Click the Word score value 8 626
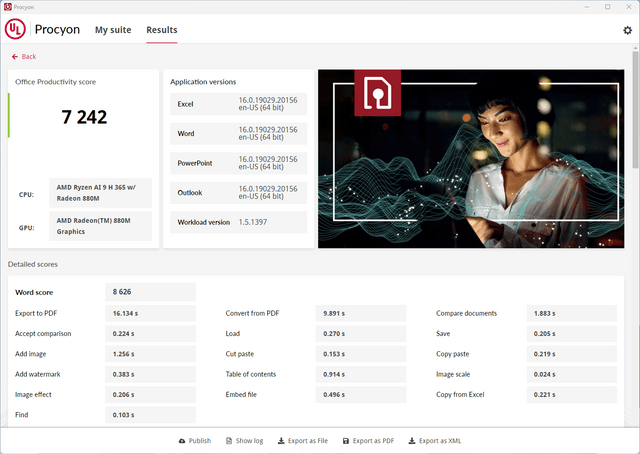640x454 pixels. coord(151,292)
